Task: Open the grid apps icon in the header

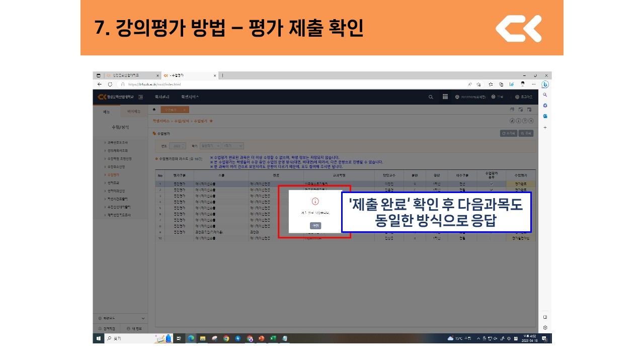Action: tap(445, 97)
